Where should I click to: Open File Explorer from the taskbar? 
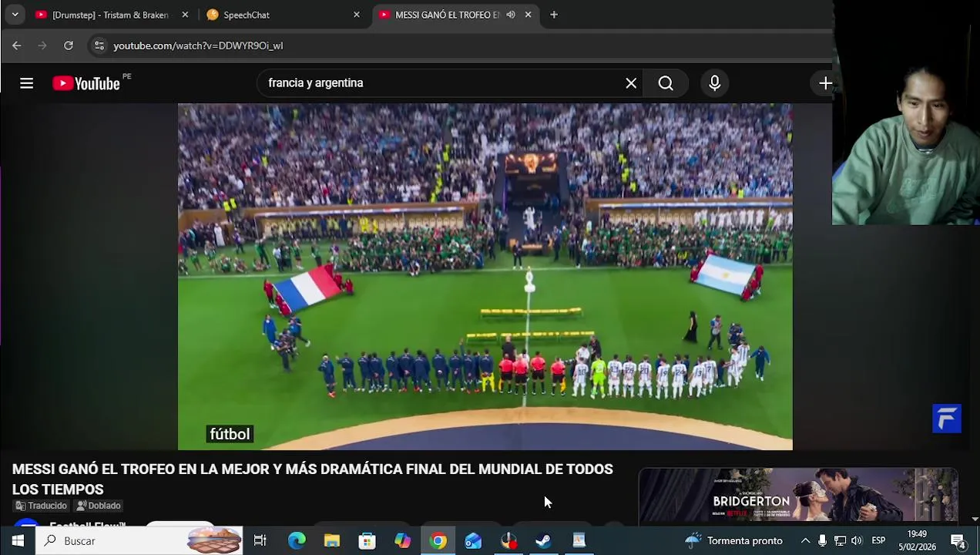point(332,541)
